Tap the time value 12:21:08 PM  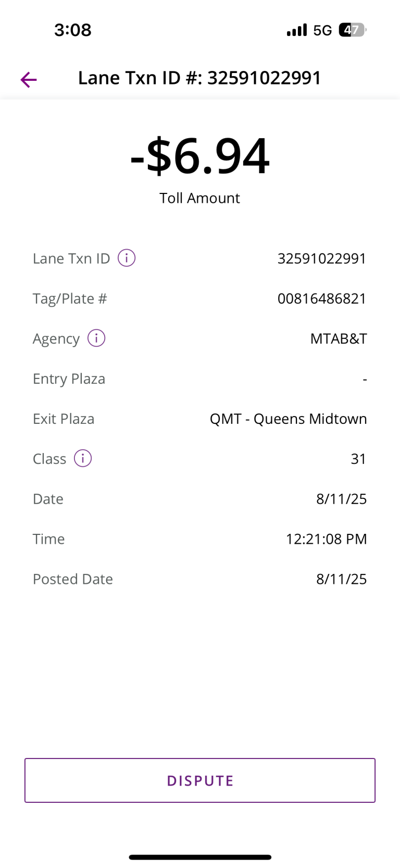326,539
